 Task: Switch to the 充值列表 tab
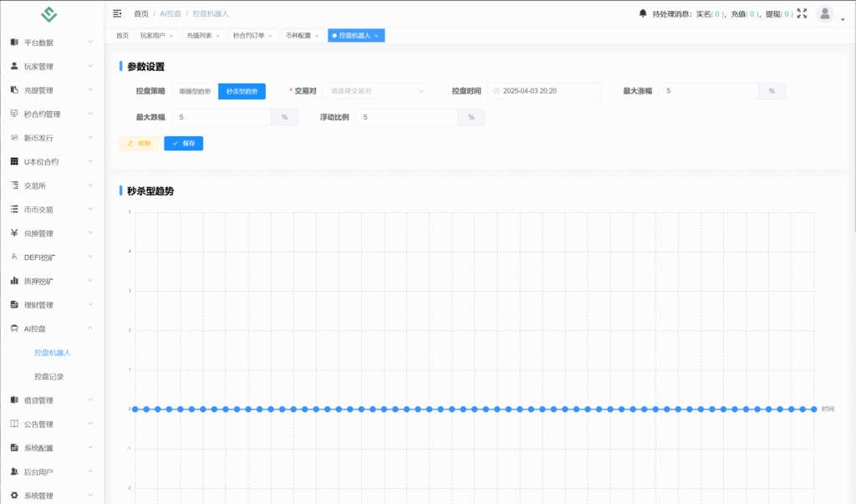202,35
